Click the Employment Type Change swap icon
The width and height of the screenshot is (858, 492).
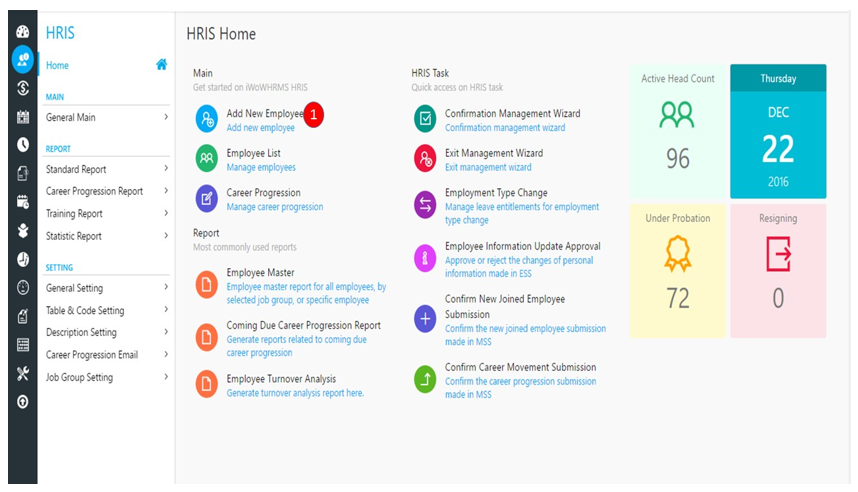click(x=425, y=205)
